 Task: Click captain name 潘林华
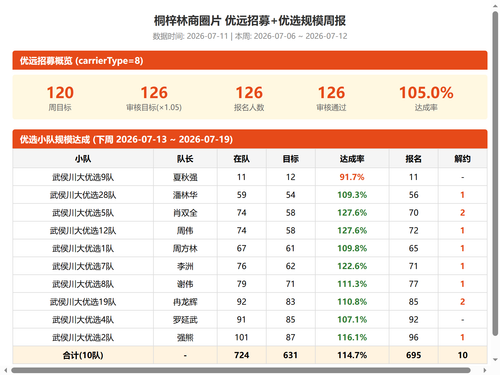(x=185, y=195)
